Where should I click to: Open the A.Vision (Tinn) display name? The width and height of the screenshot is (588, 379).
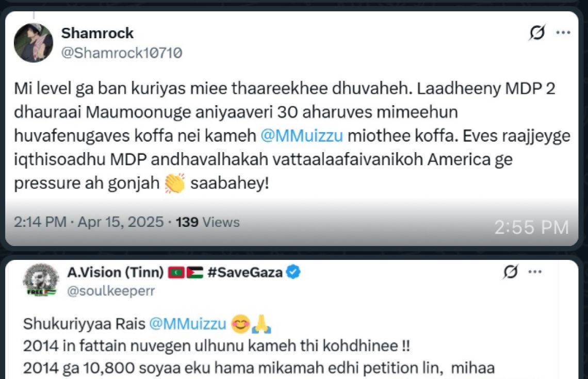[x=115, y=272]
